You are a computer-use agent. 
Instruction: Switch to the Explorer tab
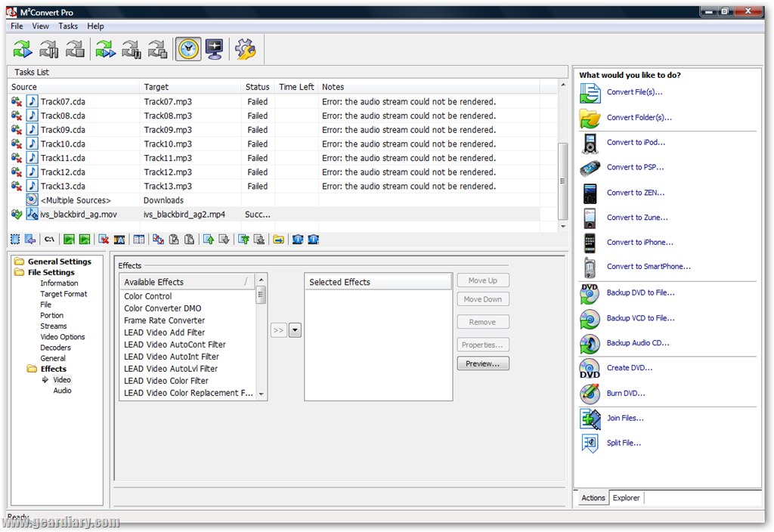click(626, 498)
